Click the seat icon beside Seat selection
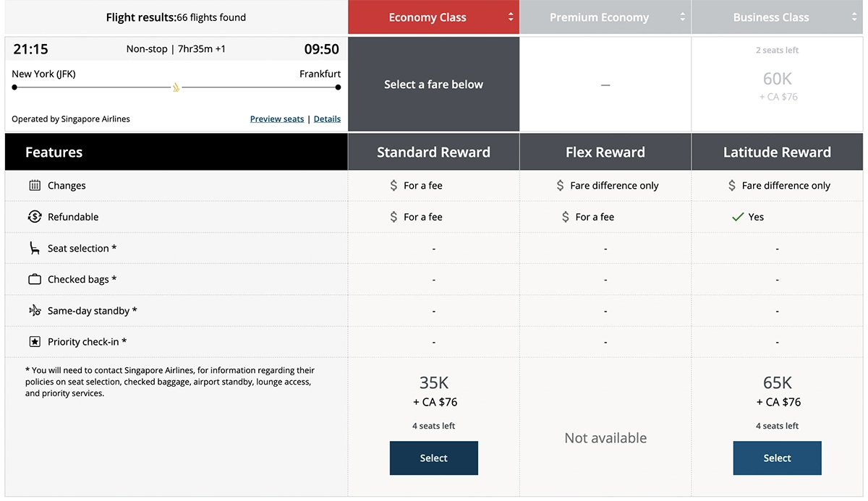The image size is (868, 501). [x=34, y=248]
